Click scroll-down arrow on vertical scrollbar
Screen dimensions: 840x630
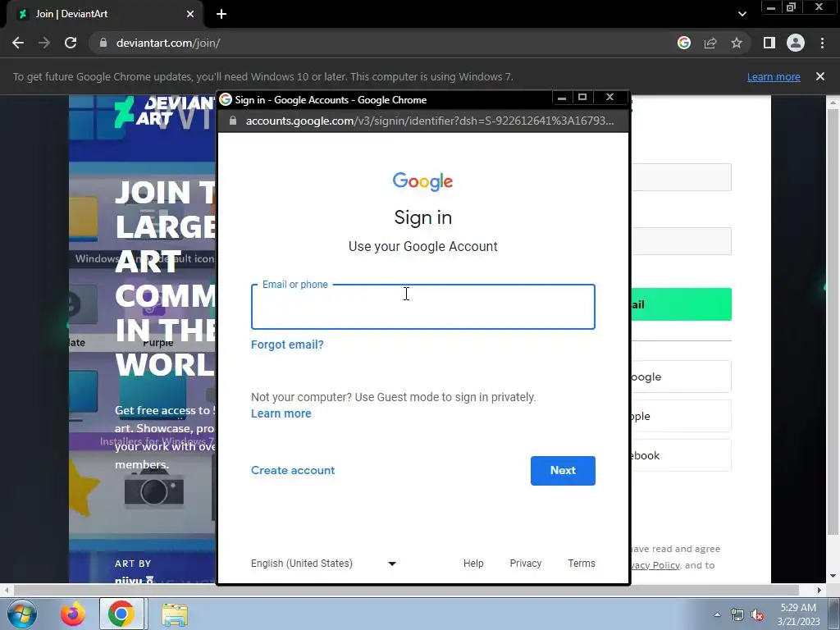point(833,577)
